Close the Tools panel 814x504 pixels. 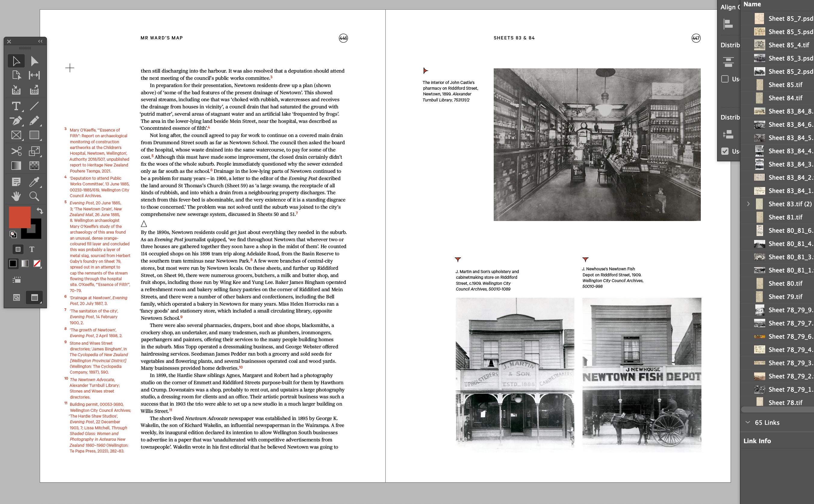point(9,42)
